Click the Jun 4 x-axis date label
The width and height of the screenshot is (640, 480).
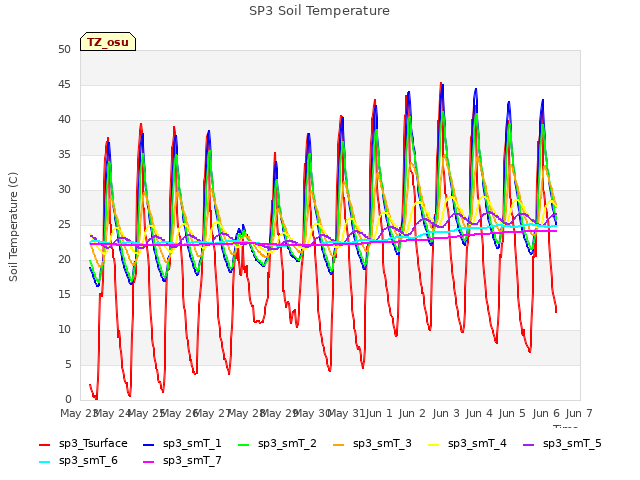479,413
